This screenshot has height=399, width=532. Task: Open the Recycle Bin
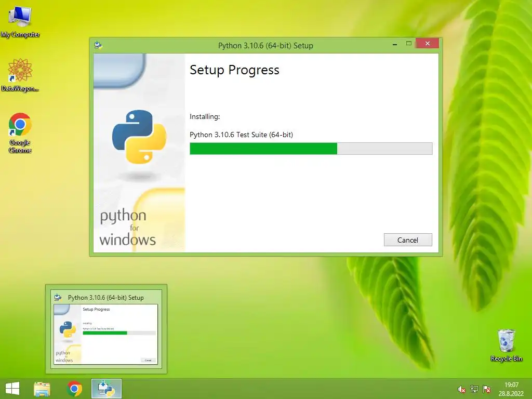pyautogui.click(x=506, y=345)
